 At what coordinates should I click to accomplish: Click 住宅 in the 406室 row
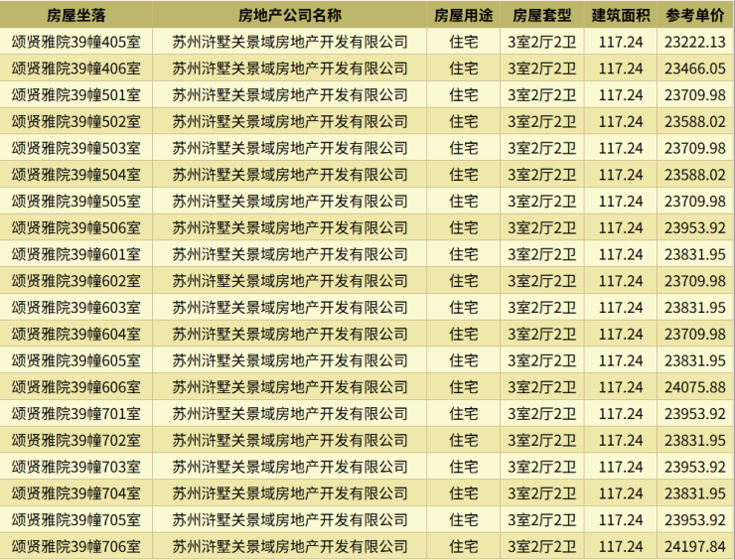[464, 69]
